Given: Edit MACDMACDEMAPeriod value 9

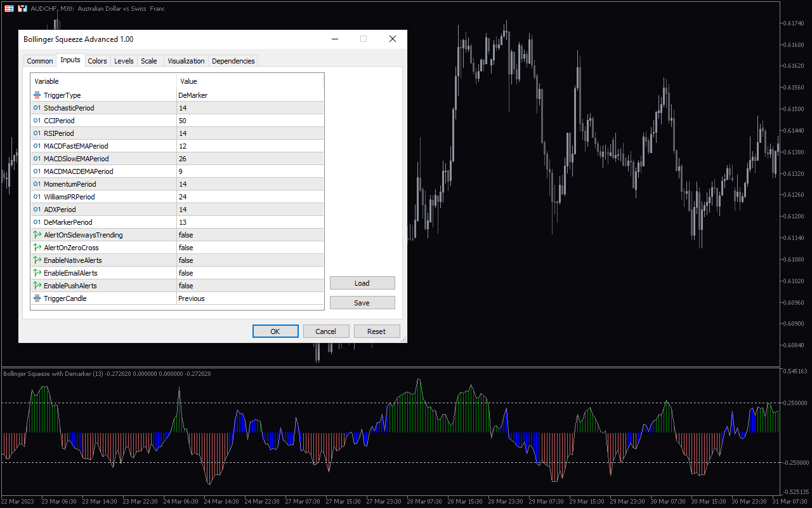Looking at the screenshot, I should pos(250,171).
